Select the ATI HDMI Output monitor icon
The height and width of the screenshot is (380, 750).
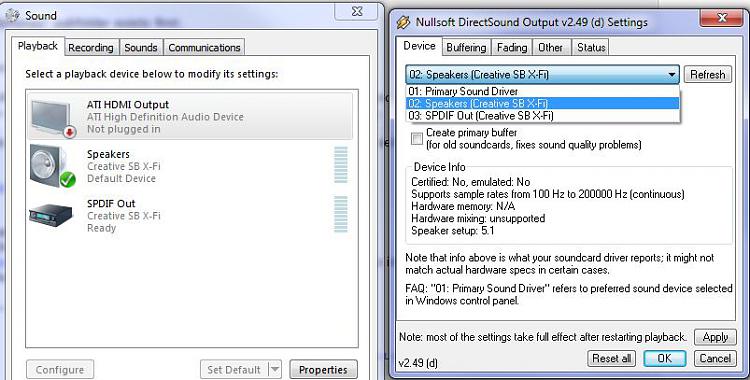tap(53, 118)
